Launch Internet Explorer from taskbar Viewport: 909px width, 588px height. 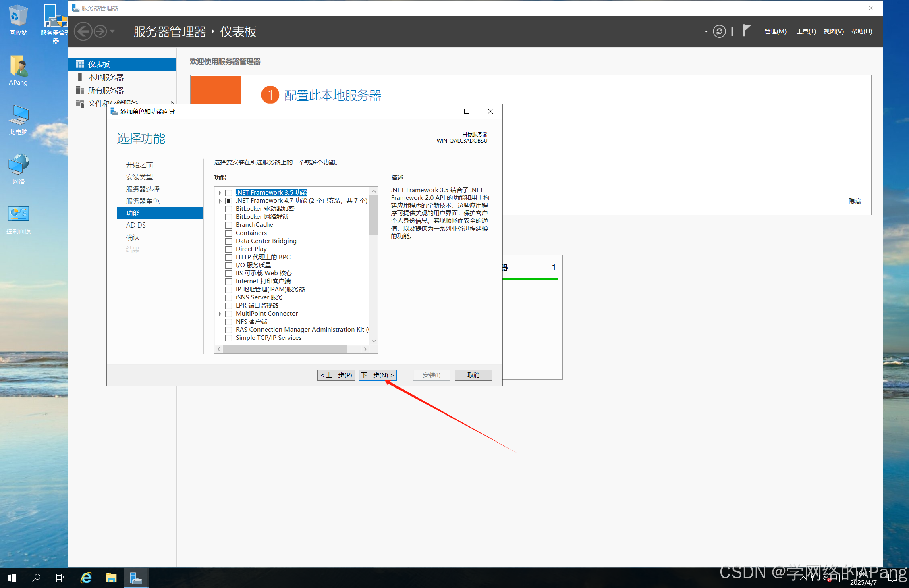86,578
